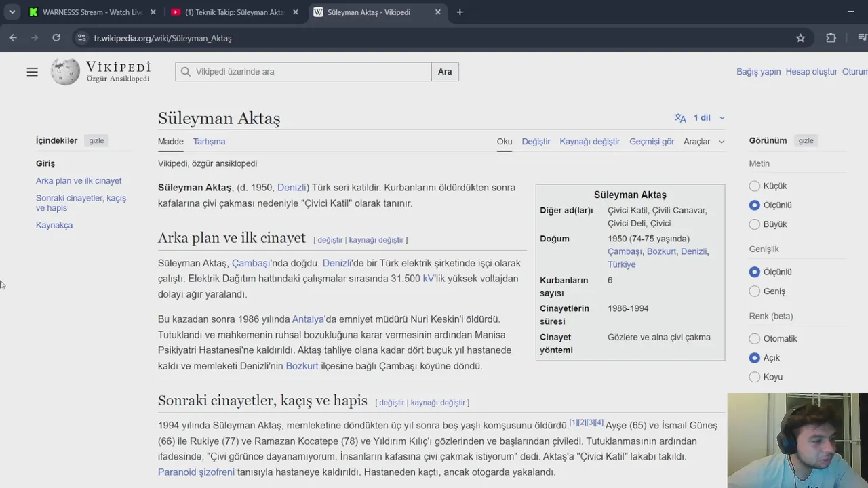
Task: Open Türkiye link in infobox
Action: pos(622,264)
